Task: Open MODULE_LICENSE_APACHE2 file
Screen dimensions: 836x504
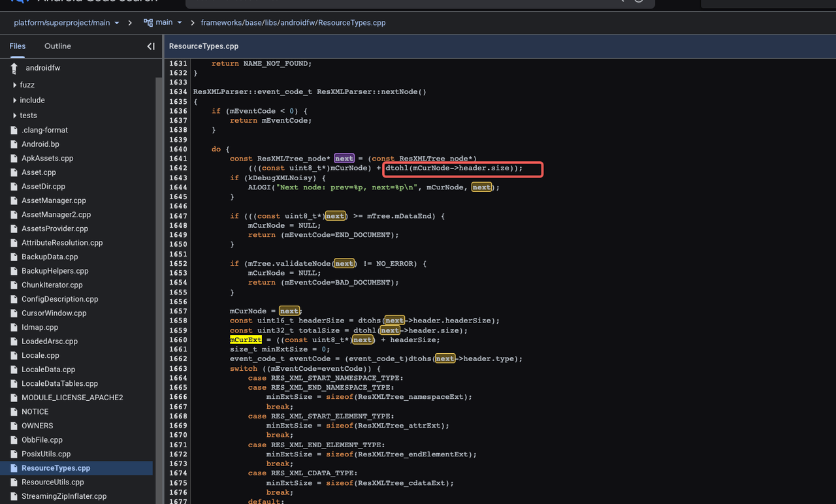Action: tap(72, 398)
